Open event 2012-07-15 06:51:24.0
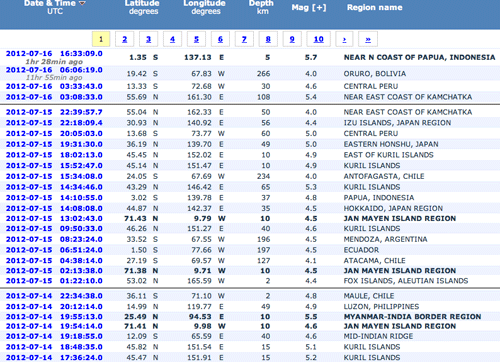Viewport: 500px width, 362px height. pyautogui.click(x=54, y=250)
